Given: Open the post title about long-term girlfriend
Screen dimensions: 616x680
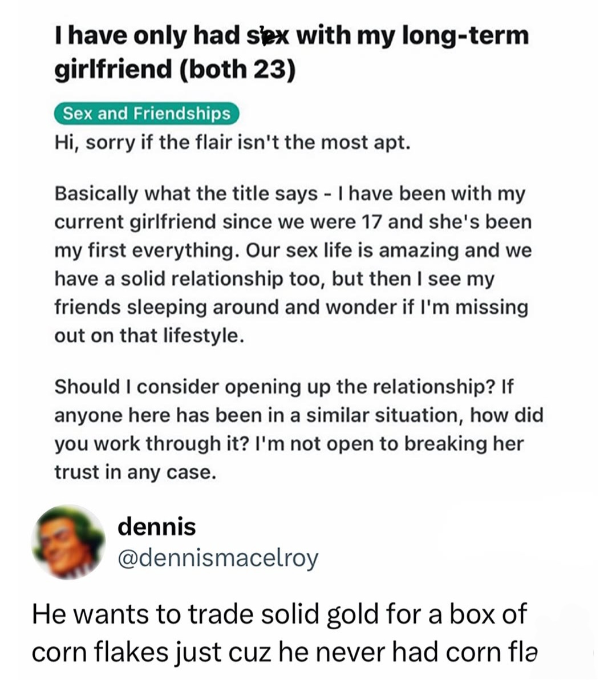Looking at the screenshot, I should [x=291, y=52].
